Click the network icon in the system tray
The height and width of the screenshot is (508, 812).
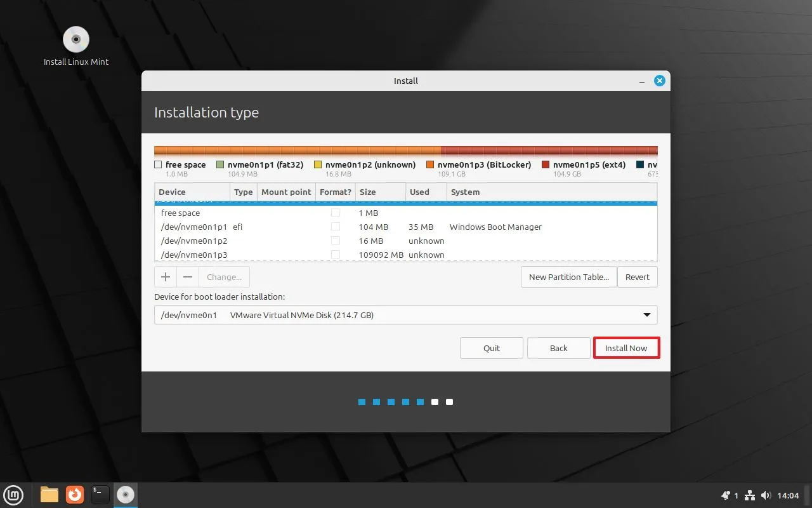(x=749, y=495)
